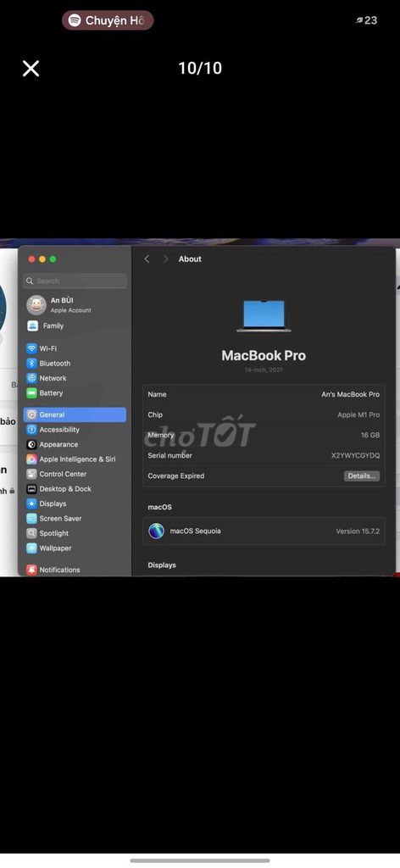Screen dimensions: 400x868
Task: Click the Coverage Expired label
Action: click(x=176, y=476)
